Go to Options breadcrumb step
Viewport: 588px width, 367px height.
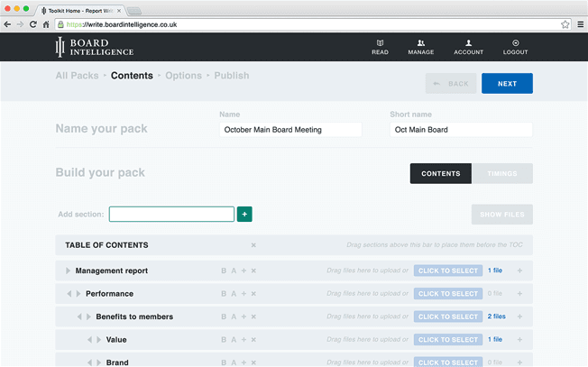tap(183, 76)
